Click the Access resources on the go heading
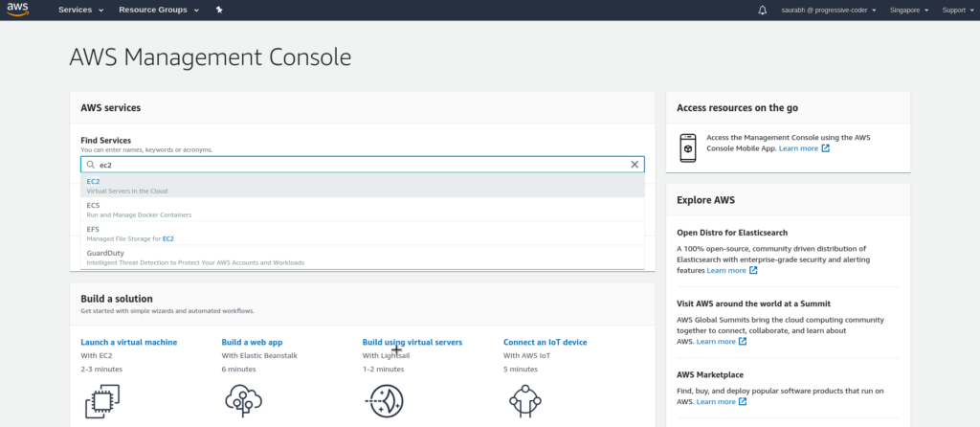Viewport: 980px width, 427px height. click(x=738, y=107)
